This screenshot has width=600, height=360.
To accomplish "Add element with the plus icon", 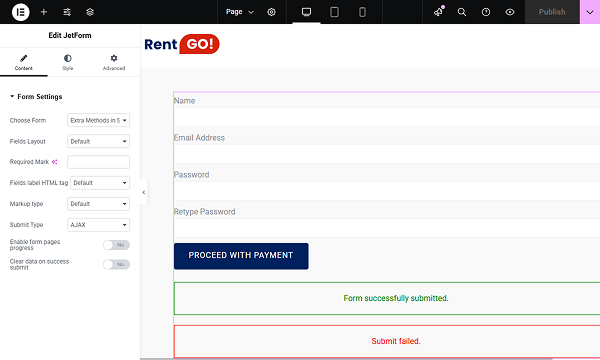I will (44, 12).
